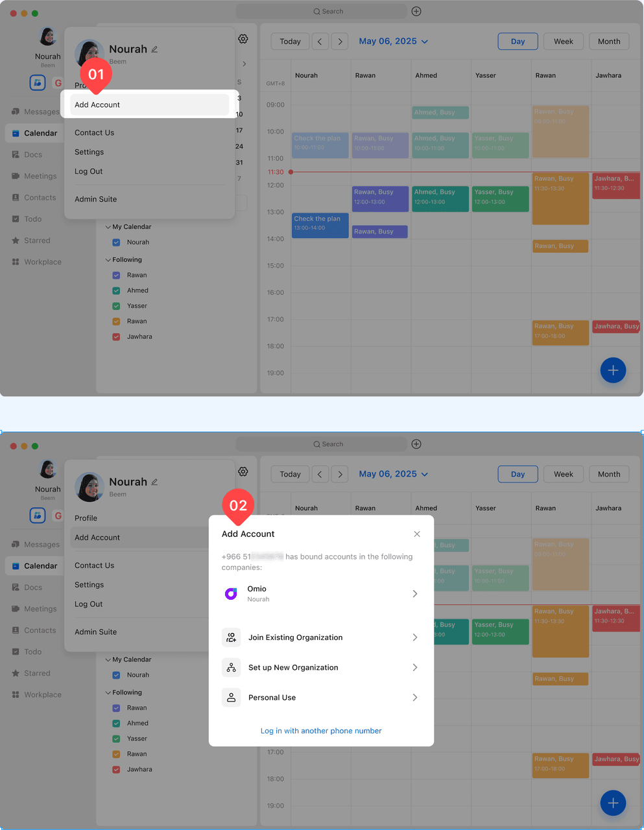644x830 pixels.
Task: Click the search field in upper screenshot
Action: pyautogui.click(x=321, y=12)
